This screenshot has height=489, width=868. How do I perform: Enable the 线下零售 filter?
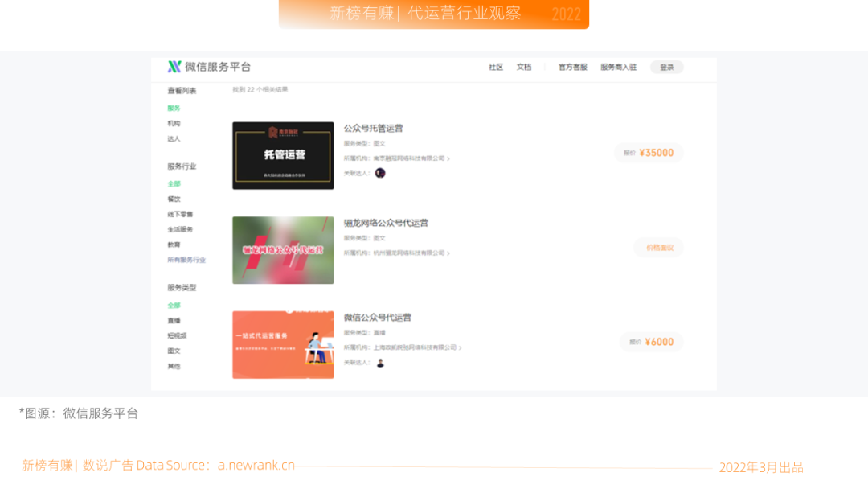click(182, 214)
